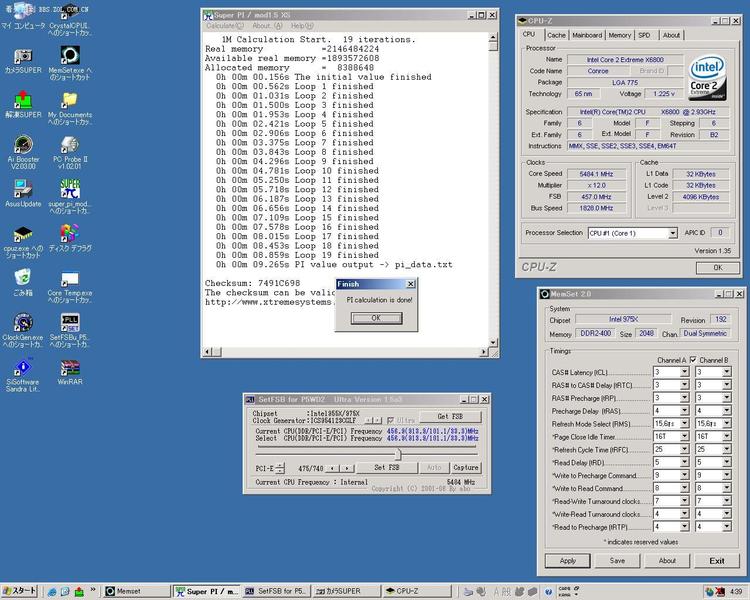This screenshot has width=750, height=600.
Task: Open Channel A Page Close Idle Timer dropdown
Action: pyautogui.click(x=684, y=436)
